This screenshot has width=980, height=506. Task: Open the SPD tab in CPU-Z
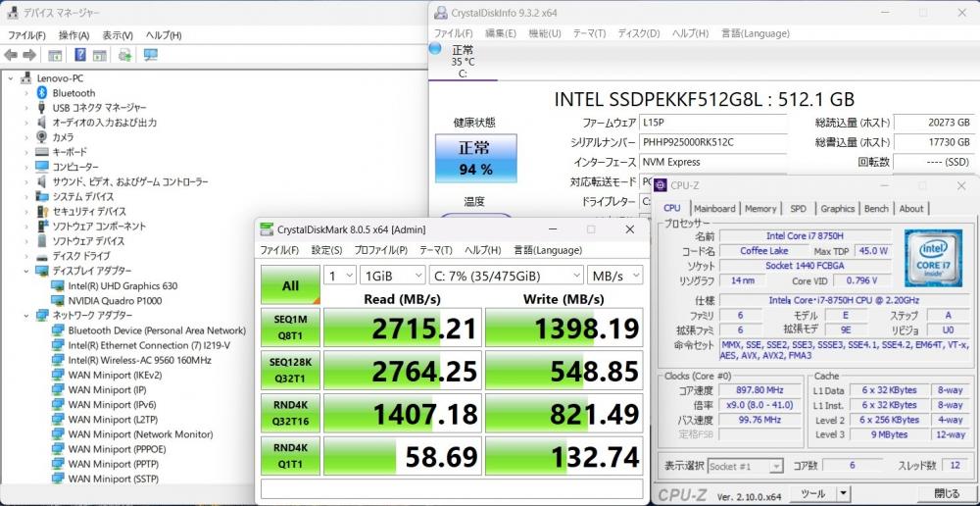(x=798, y=208)
